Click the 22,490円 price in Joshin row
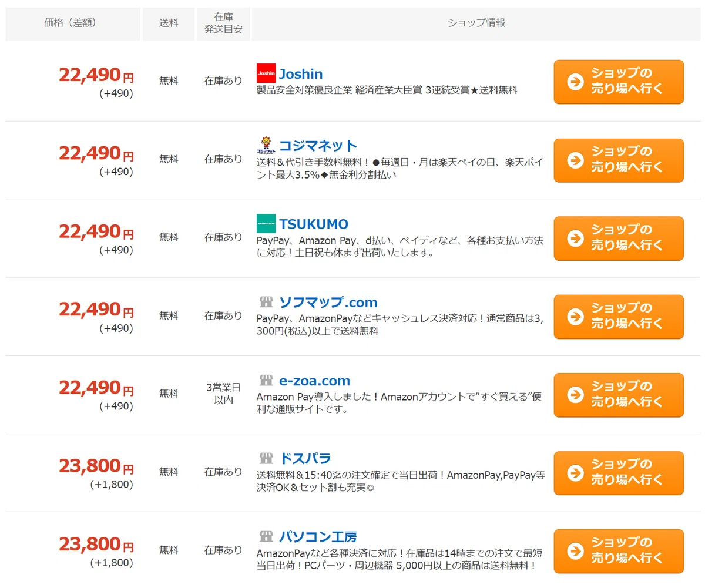This screenshot has width=705, height=588. [96, 75]
